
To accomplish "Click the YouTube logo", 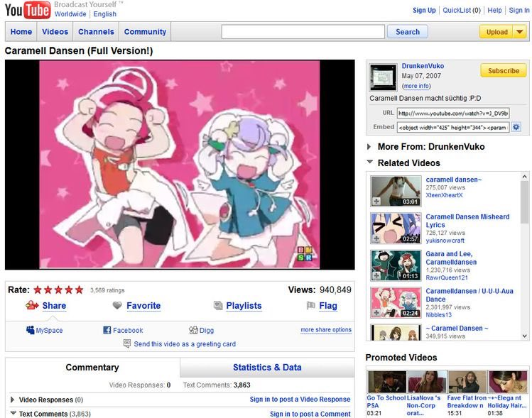I will 28,10.
